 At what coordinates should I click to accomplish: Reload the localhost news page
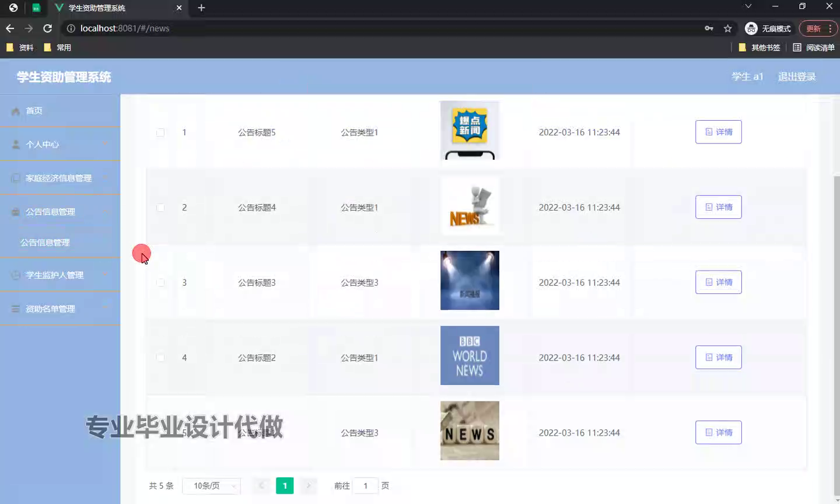click(47, 28)
